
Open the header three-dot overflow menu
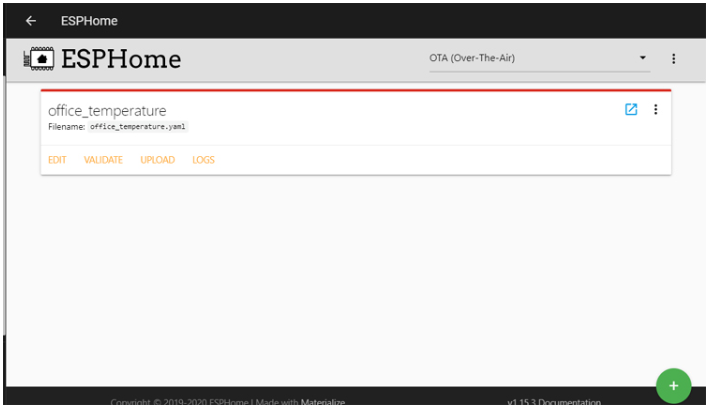(673, 59)
